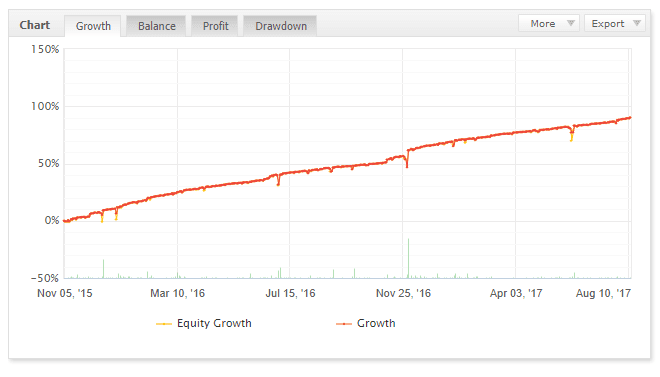Click the Mar 10, '16 date label
Screen dimensions: 660x377
click(x=177, y=293)
